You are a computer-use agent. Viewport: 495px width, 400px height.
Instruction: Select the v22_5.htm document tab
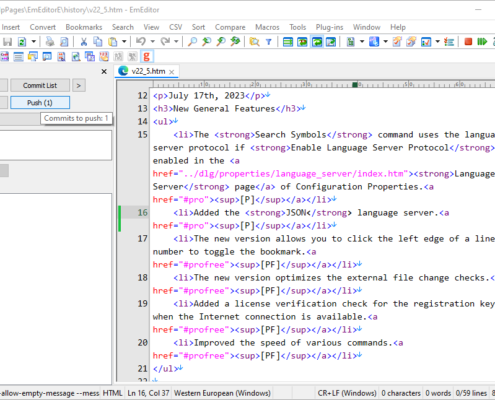[148, 71]
